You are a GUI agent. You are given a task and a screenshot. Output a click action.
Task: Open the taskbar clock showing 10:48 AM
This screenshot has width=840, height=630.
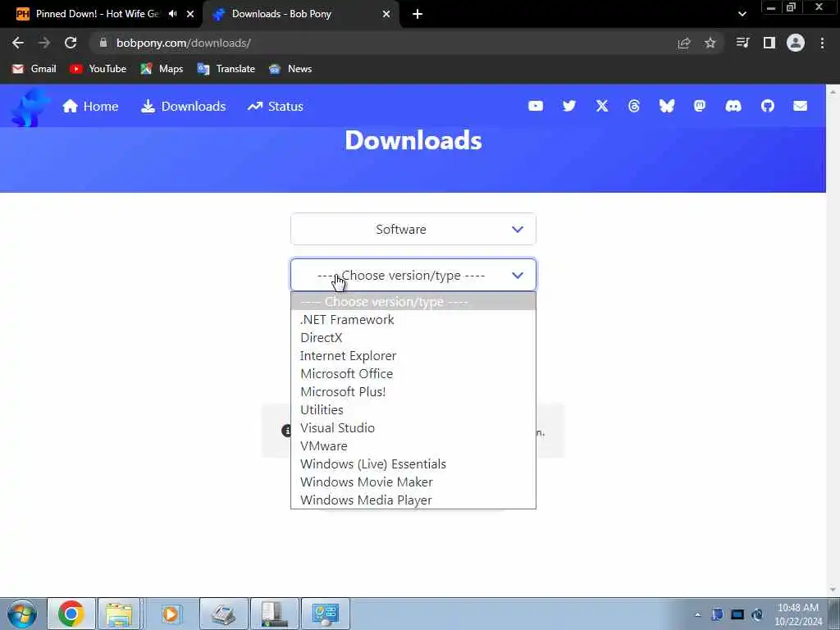coord(798,614)
